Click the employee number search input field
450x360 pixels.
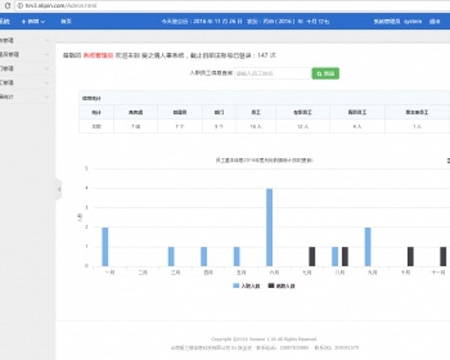273,73
